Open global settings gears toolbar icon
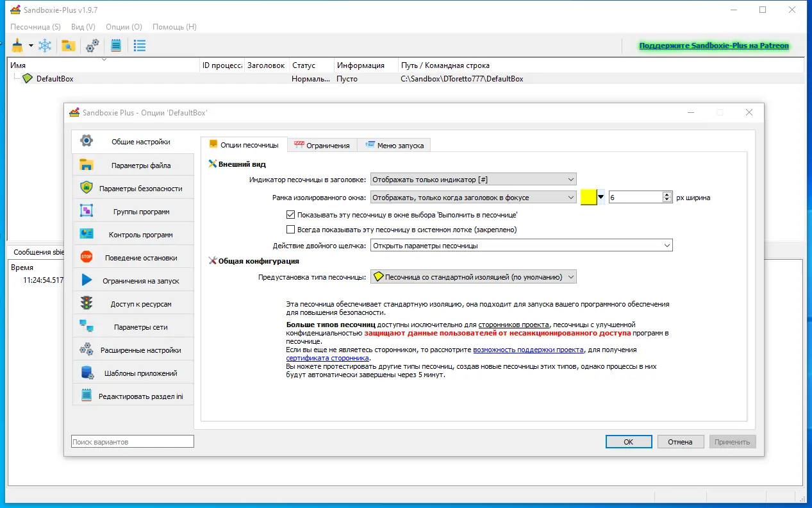Viewport: 812px width, 508px height. point(92,46)
